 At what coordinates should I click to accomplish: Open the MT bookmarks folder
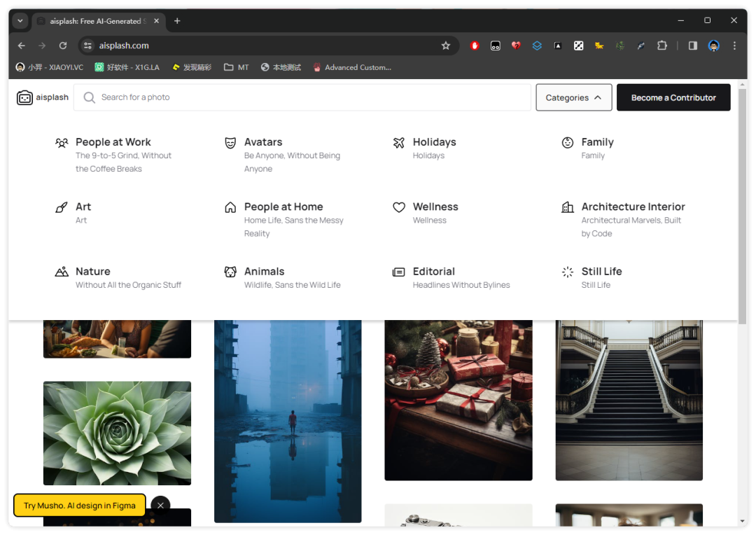tap(237, 67)
